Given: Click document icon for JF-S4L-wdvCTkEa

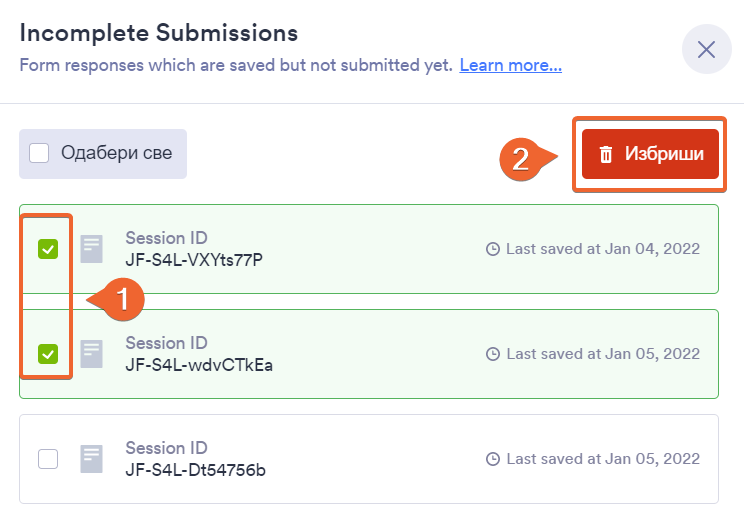Looking at the screenshot, I should coord(92,354).
